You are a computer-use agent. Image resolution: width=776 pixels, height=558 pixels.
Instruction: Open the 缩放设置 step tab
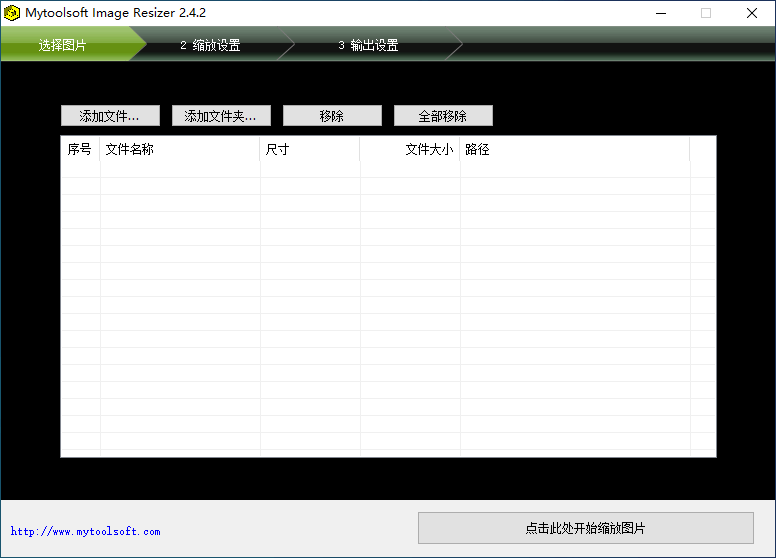pos(211,45)
